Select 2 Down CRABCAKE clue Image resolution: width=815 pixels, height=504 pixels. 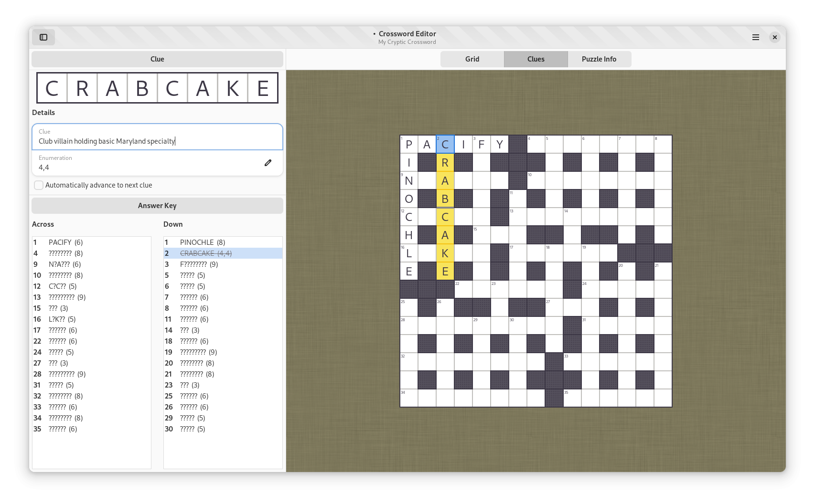click(223, 253)
